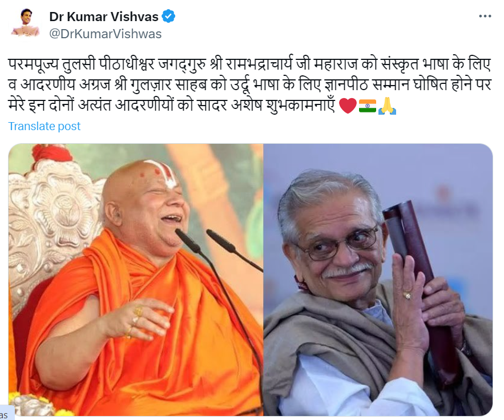Click the folded hands emoji in post
Image resolution: width=504 pixels, height=420 pixels.
tap(388, 106)
